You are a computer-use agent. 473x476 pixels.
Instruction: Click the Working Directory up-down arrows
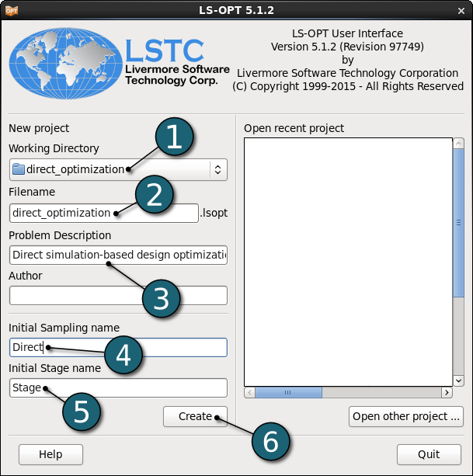pos(217,169)
